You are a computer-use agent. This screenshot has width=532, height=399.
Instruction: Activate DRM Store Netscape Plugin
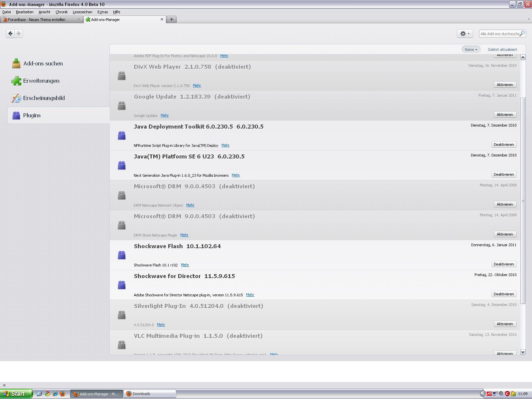coord(505,234)
